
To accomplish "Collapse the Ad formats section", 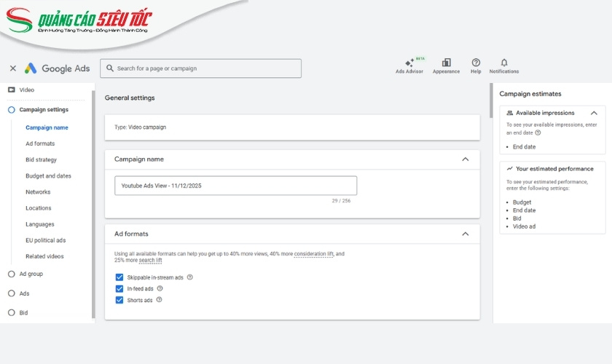I will [x=466, y=234].
